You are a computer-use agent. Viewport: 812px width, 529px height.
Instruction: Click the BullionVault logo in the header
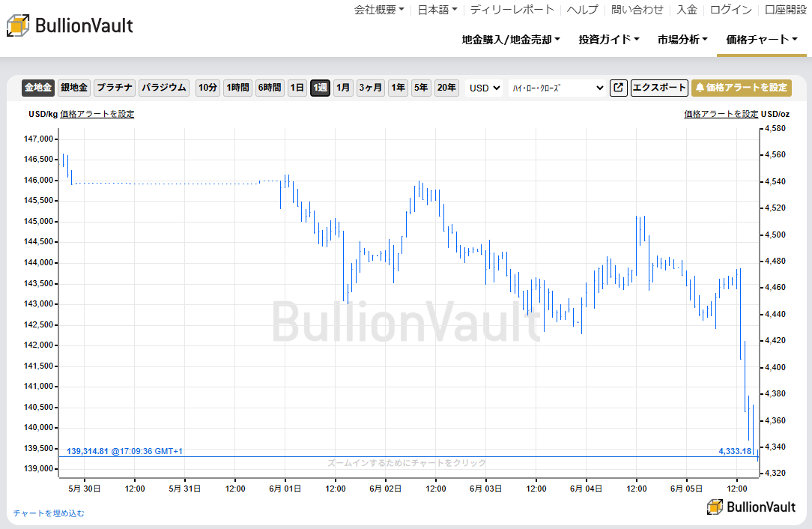(70, 25)
